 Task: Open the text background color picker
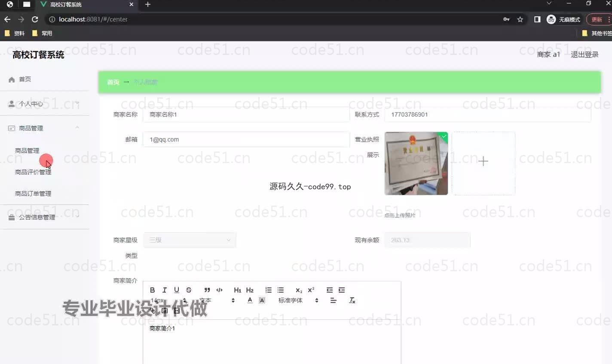pos(262,300)
